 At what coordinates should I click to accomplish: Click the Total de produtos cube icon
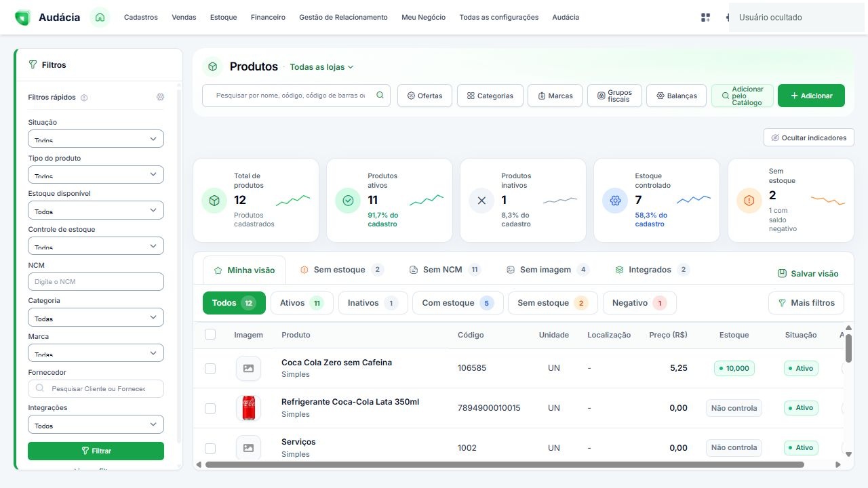214,201
